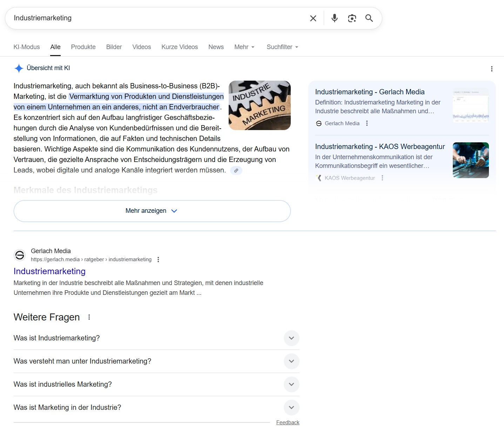This screenshot has height=440, width=504.
Task: Open Google Lens image search
Action: coord(352,18)
